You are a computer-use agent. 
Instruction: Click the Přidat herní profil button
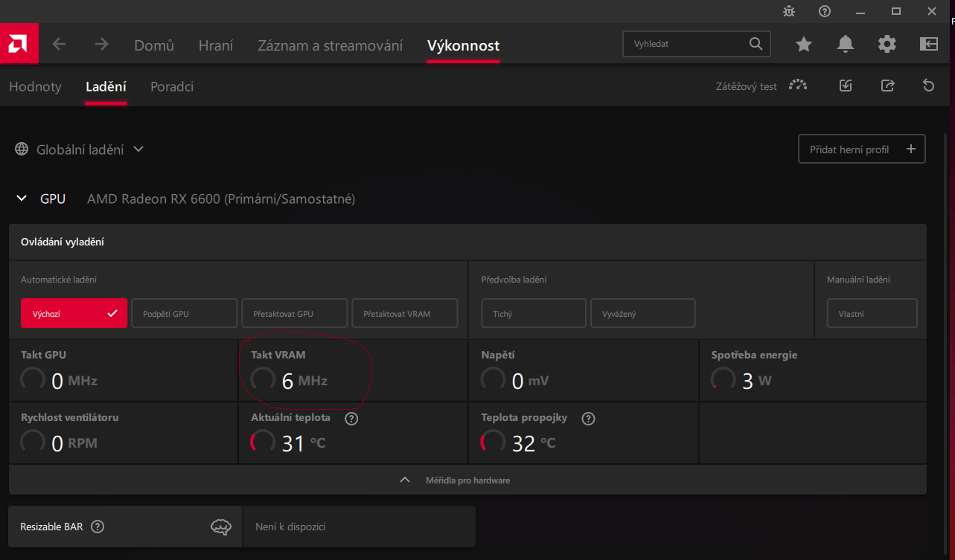(x=861, y=149)
